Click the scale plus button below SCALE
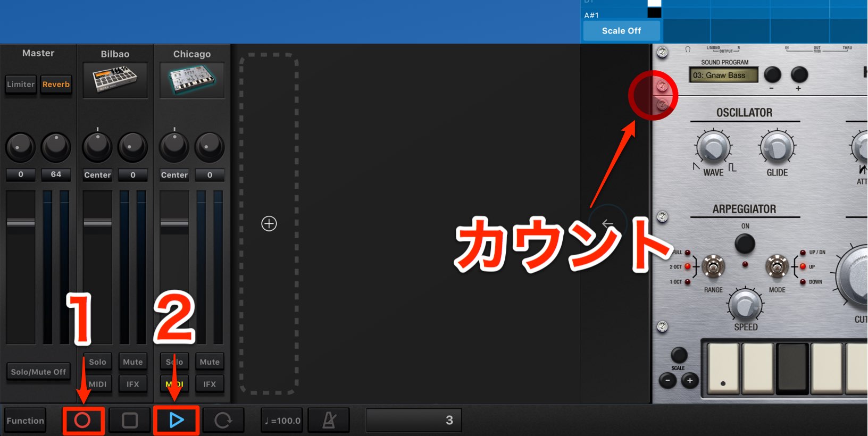 coord(690,380)
